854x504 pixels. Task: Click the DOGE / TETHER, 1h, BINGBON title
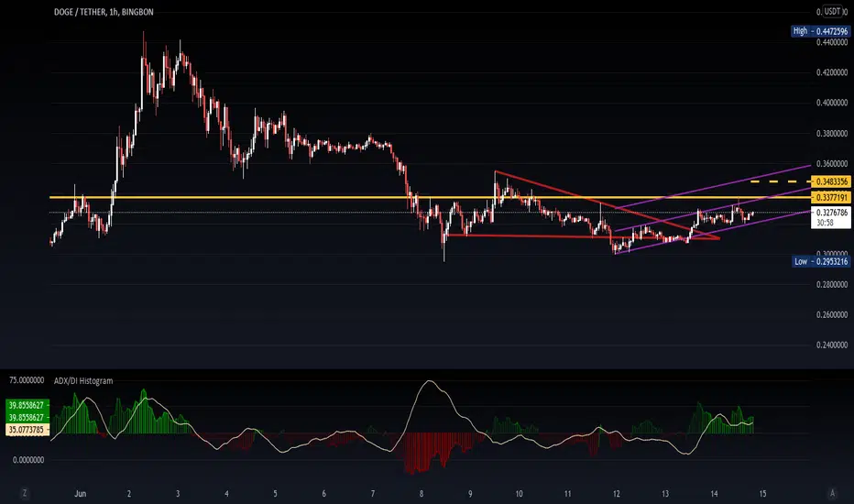click(104, 12)
